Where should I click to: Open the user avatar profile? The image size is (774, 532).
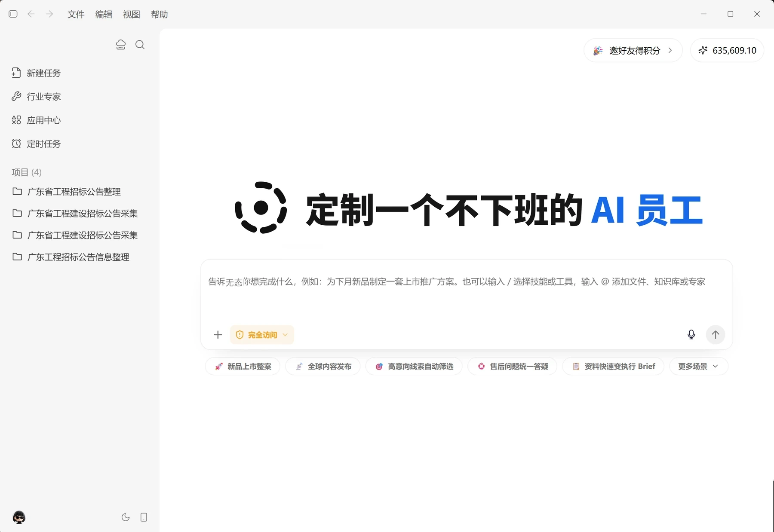pyautogui.click(x=19, y=517)
